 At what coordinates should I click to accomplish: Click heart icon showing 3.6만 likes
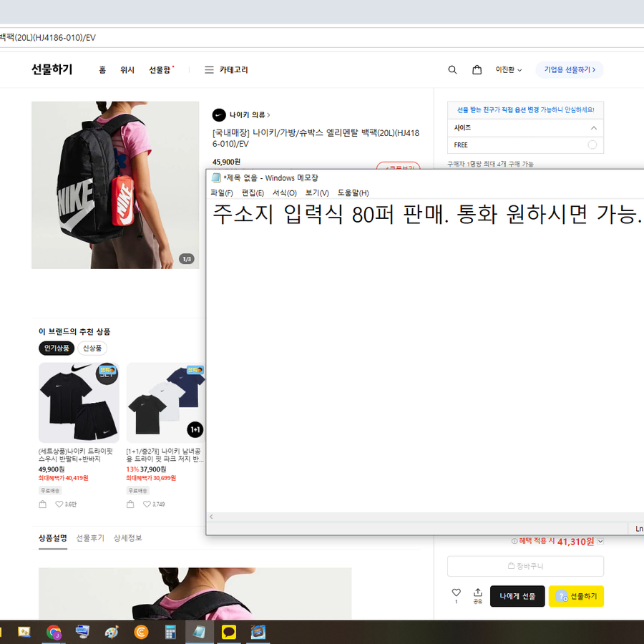click(59, 504)
